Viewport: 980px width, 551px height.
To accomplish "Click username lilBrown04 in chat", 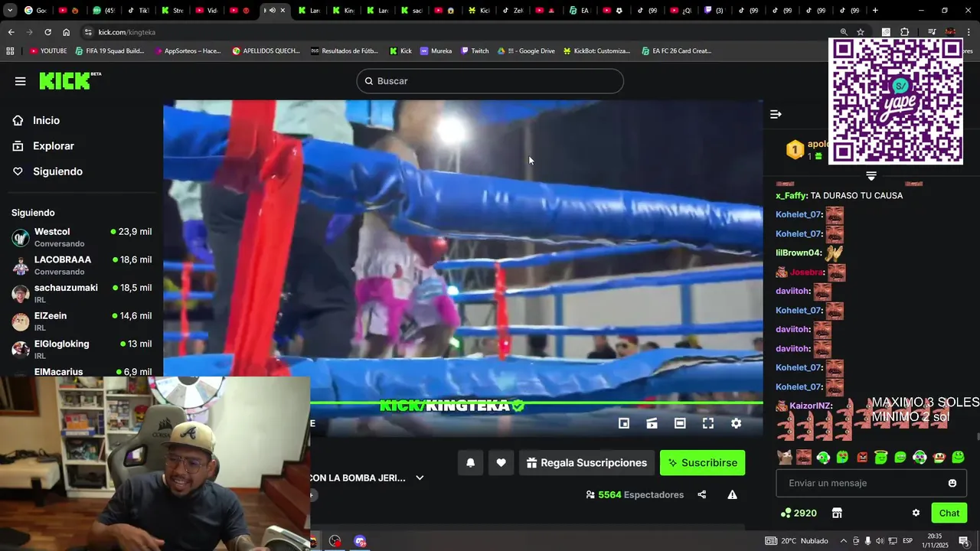I will [799, 253].
